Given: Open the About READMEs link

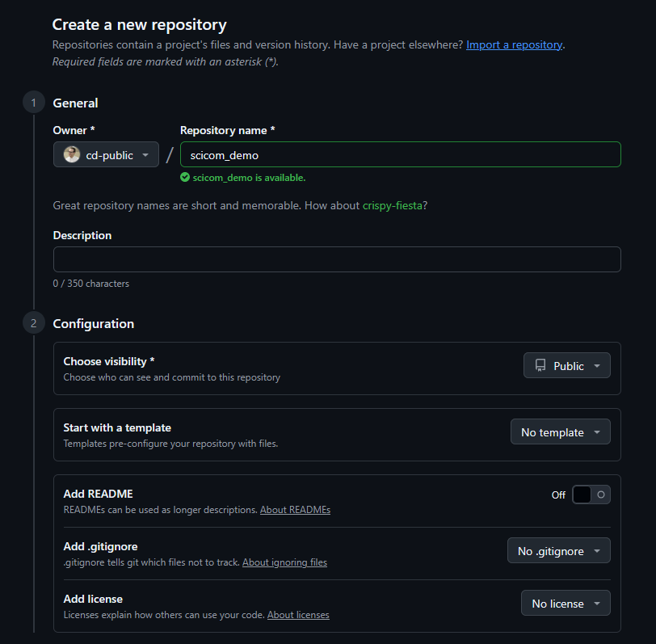Looking at the screenshot, I should [295, 510].
